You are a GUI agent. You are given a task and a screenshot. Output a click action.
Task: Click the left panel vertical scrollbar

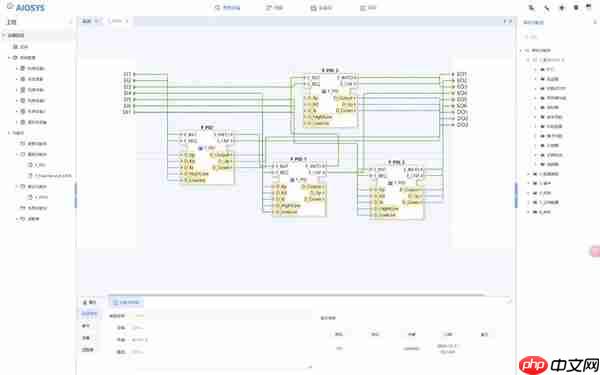point(75,195)
